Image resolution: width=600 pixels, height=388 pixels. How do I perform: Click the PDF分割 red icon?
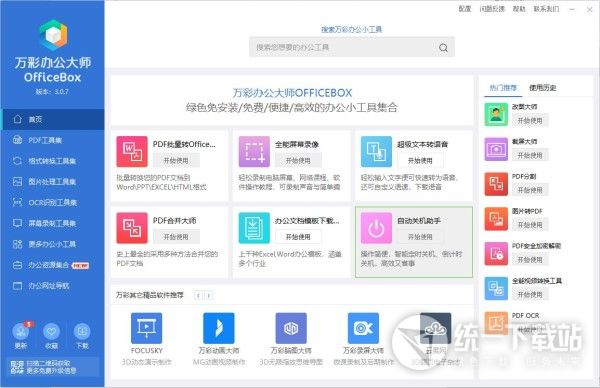pos(496,184)
